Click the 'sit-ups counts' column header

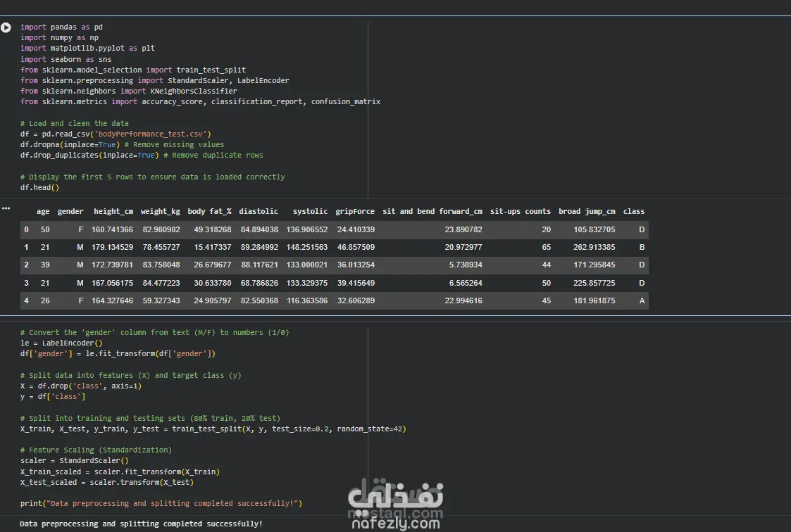(520, 212)
